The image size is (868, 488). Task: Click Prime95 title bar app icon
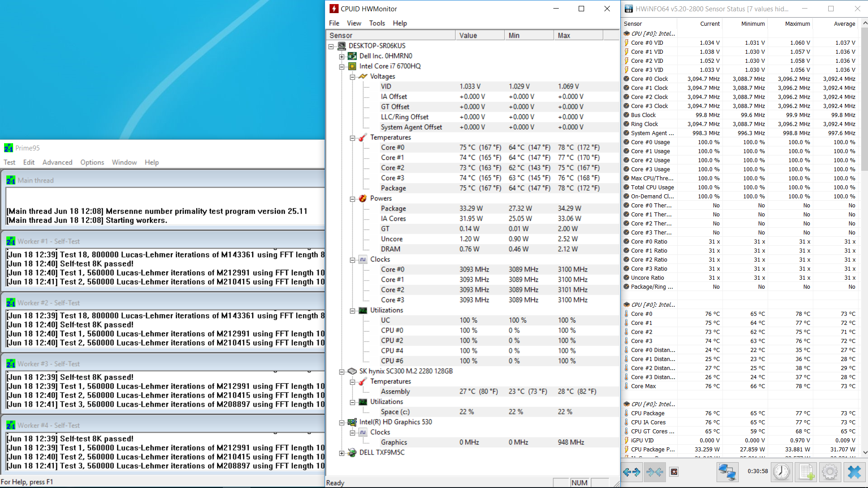[x=9, y=148]
